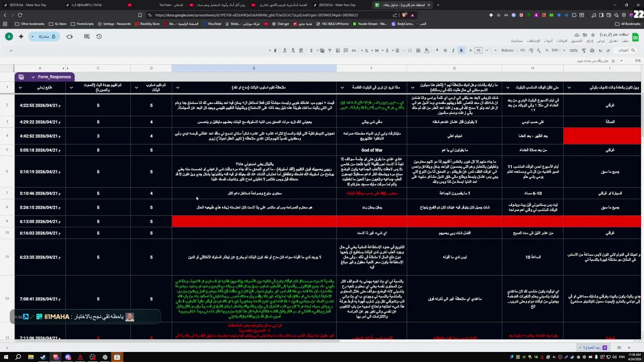This screenshot has height=362, width=644.
Task: Toggle Bold formatting
Action: pos(461,50)
